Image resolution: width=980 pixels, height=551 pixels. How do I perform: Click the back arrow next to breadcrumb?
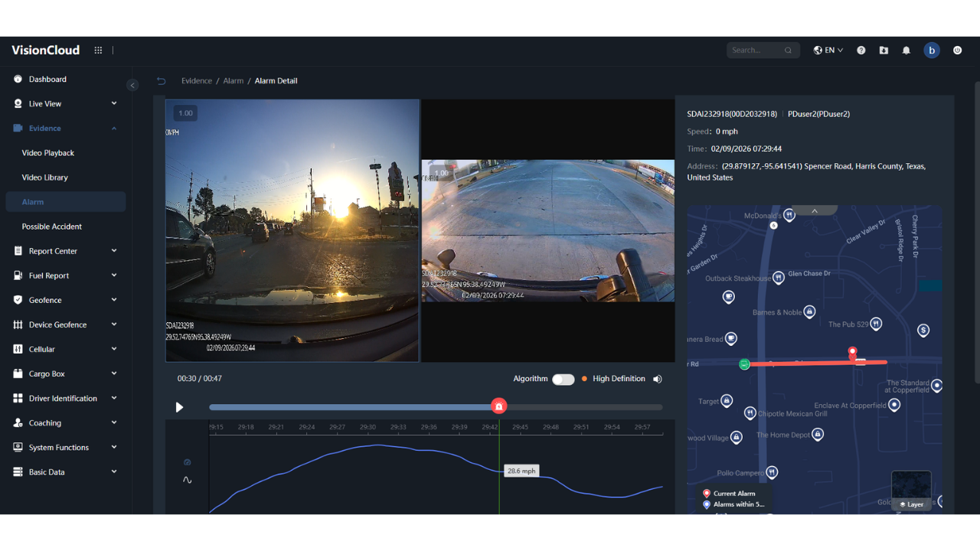(x=161, y=81)
